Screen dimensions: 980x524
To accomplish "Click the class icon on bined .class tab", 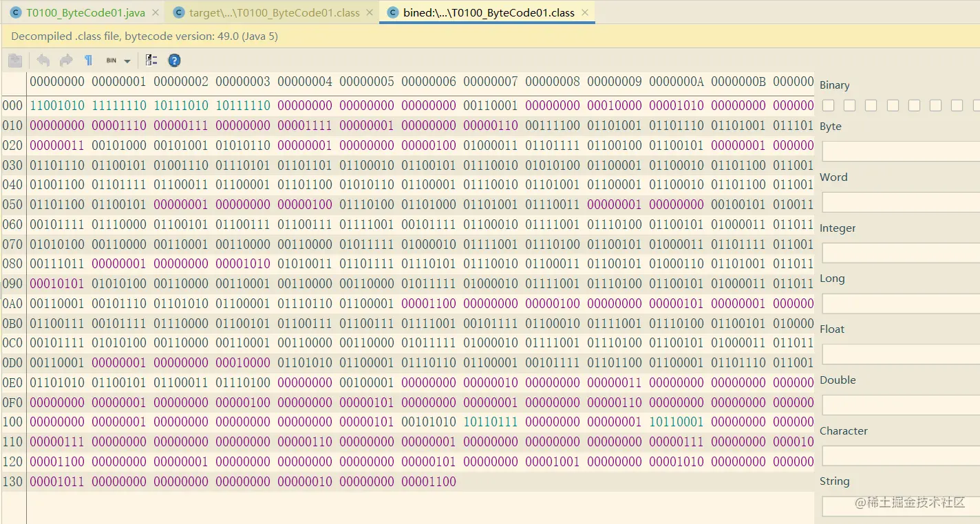I will (x=393, y=12).
